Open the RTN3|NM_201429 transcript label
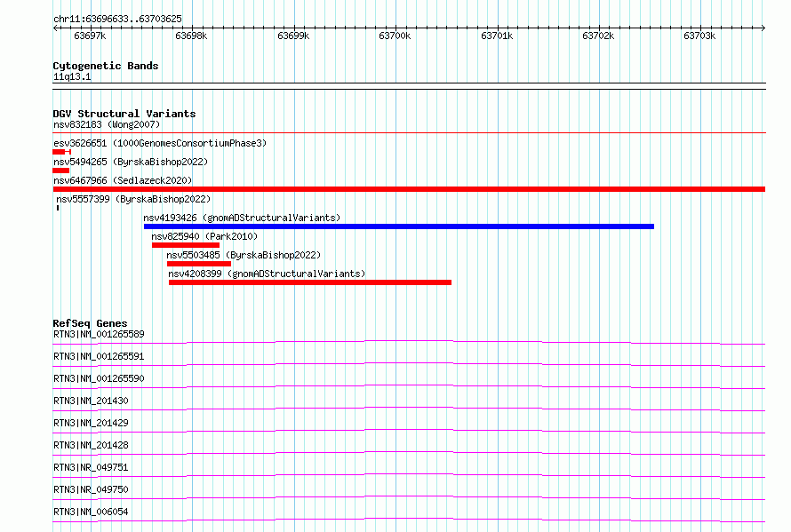Image resolution: width=791 pixels, height=532 pixels. 91,423
